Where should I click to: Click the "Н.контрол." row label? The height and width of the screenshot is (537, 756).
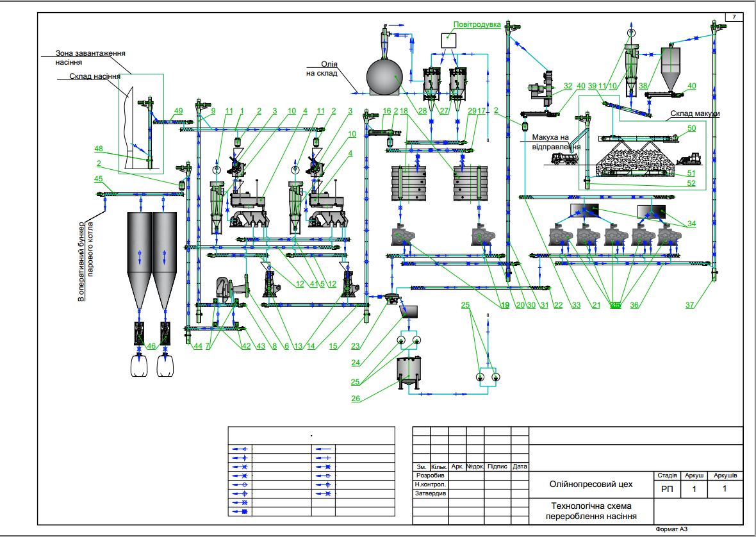(431, 484)
